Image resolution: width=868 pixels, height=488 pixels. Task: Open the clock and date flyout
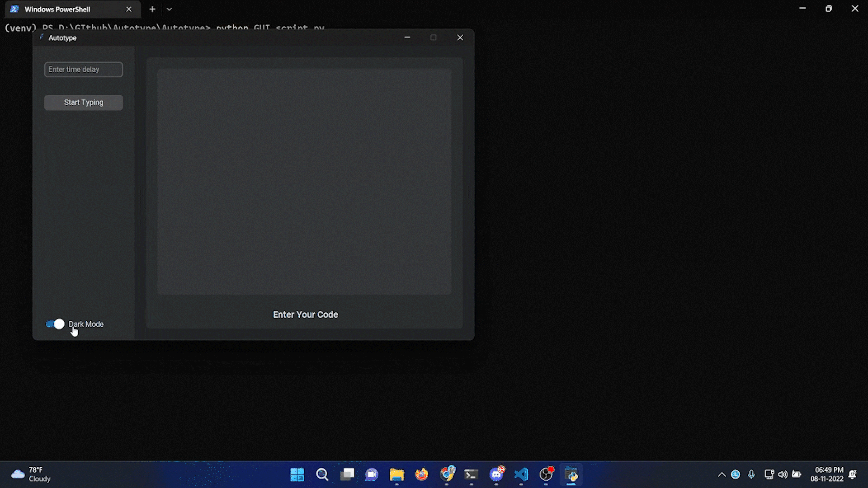826,474
